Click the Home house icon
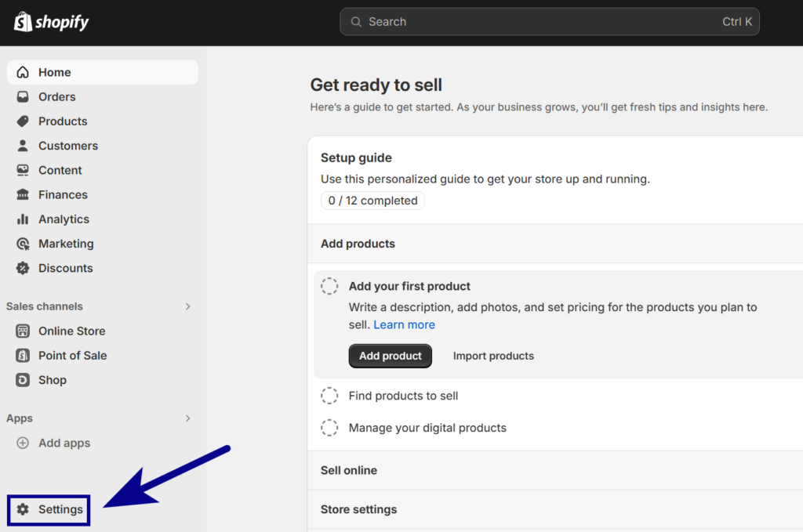 point(23,72)
